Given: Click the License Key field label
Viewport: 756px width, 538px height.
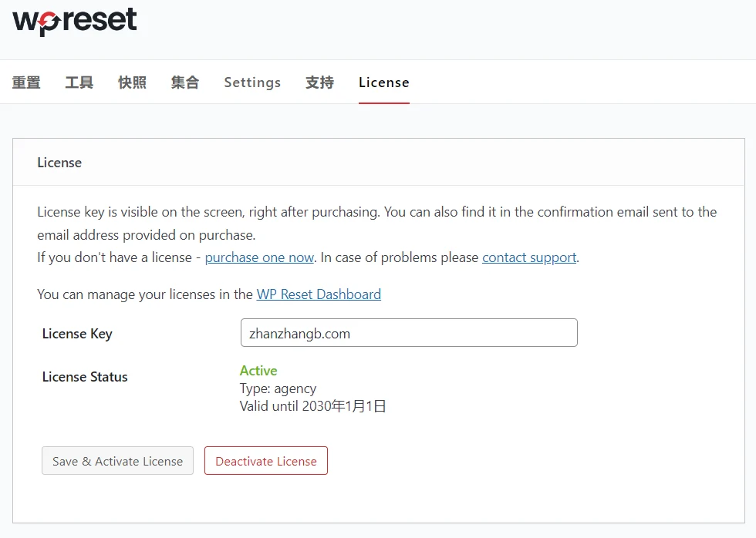Looking at the screenshot, I should pyautogui.click(x=77, y=334).
